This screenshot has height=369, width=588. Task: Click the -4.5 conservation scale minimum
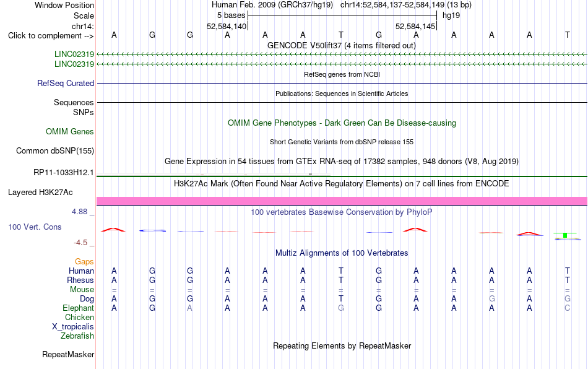click(80, 243)
